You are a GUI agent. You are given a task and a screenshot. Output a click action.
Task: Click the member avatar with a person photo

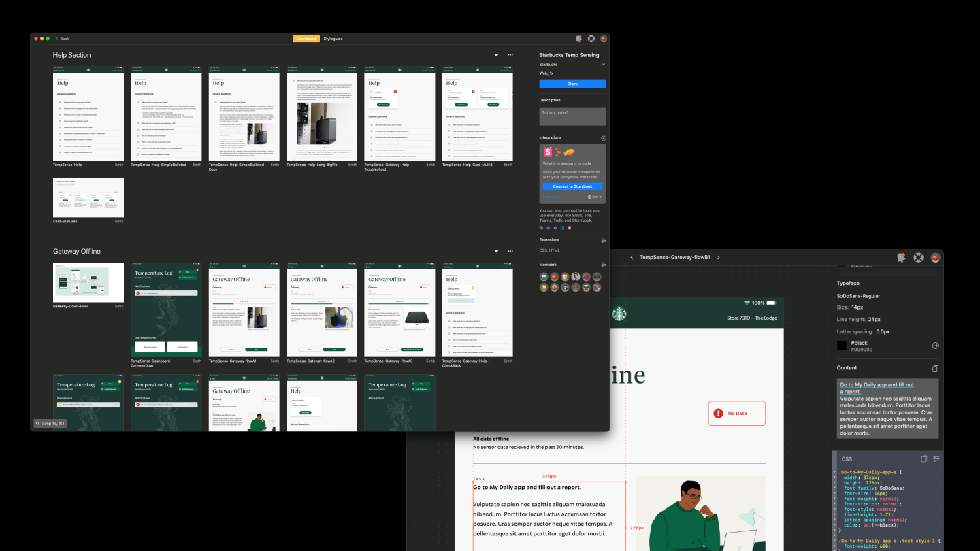coord(576,277)
